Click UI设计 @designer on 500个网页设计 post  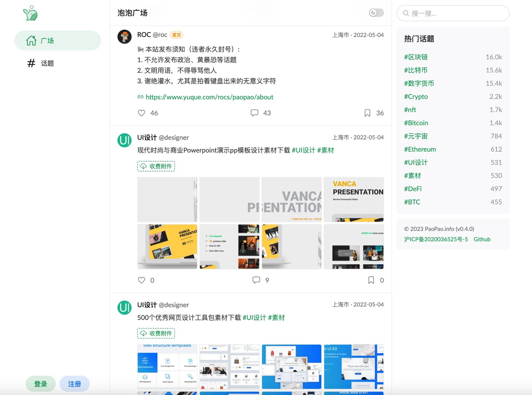163,305
